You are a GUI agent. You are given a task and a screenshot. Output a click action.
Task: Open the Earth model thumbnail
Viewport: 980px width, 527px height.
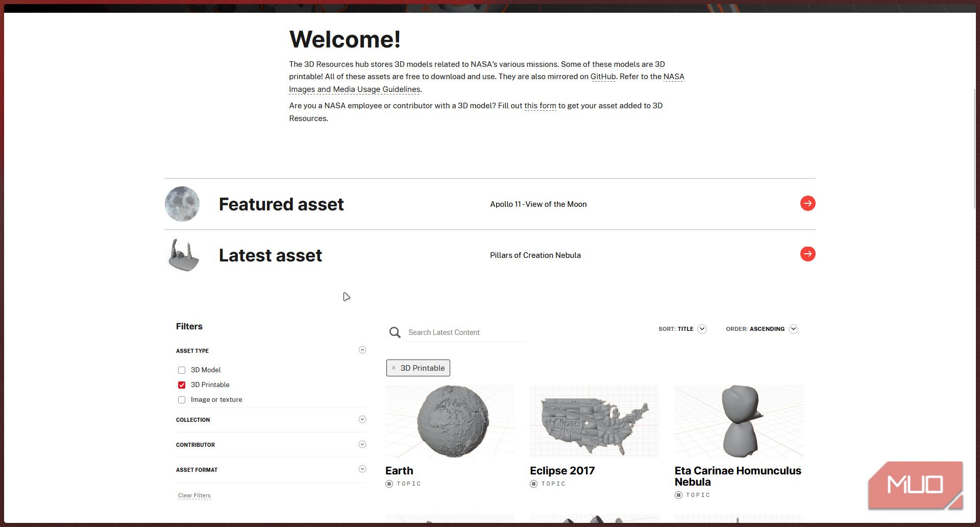(x=450, y=421)
